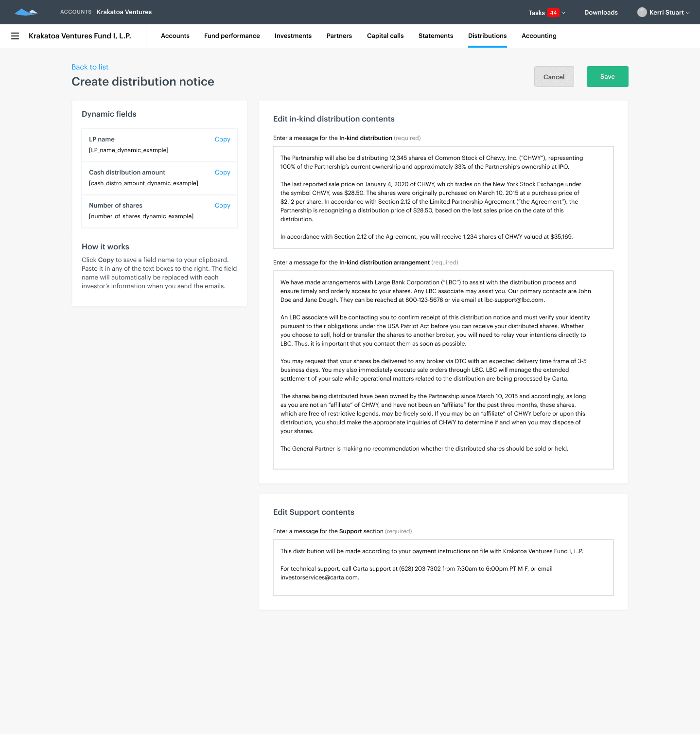Click Krakatoa Ventures in the top bar

(x=124, y=12)
